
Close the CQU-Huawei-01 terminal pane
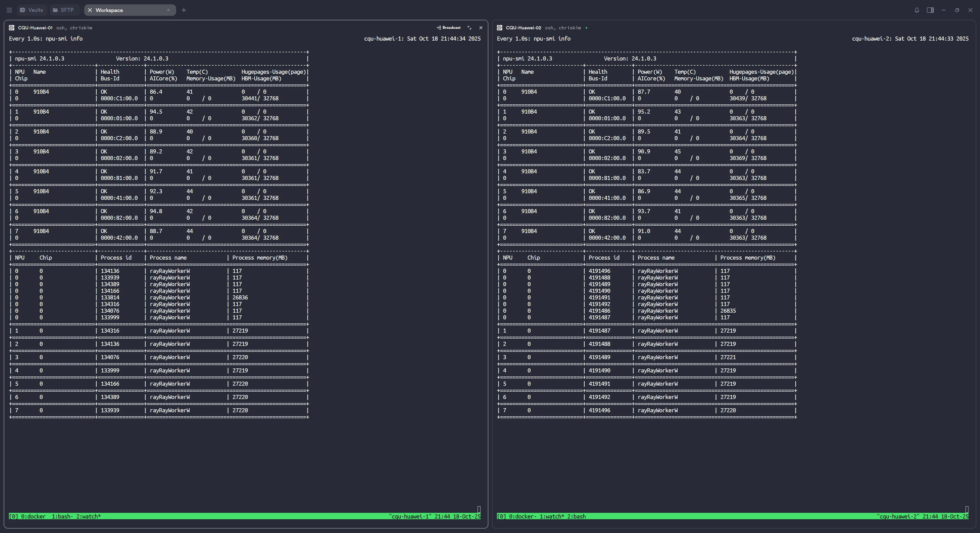click(x=481, y=28)
